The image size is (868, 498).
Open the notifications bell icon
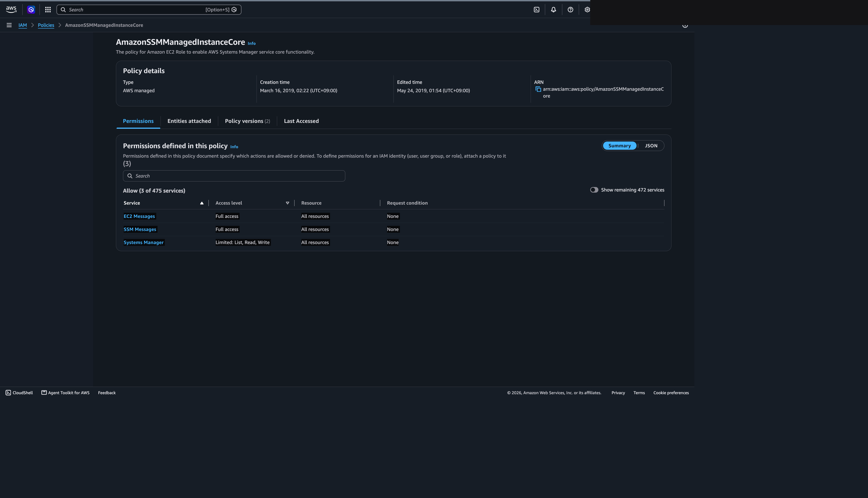[x=553, y=10]
